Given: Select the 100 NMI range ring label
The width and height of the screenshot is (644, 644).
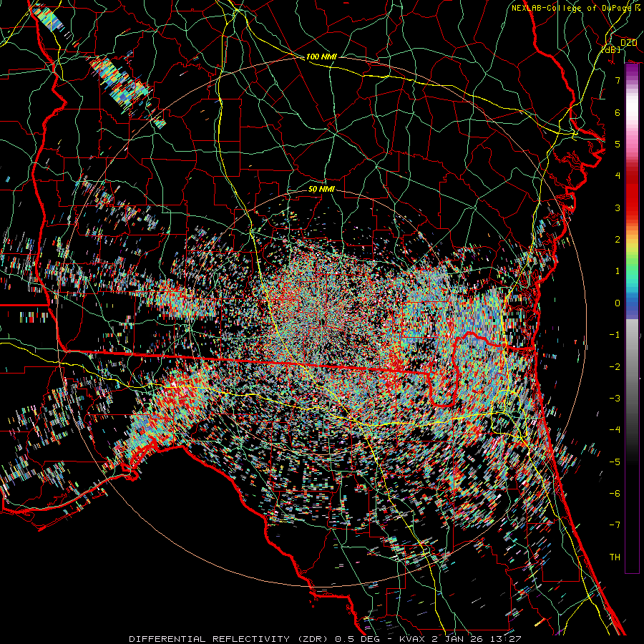Looking at the screenshot, I should coord(321,57).
